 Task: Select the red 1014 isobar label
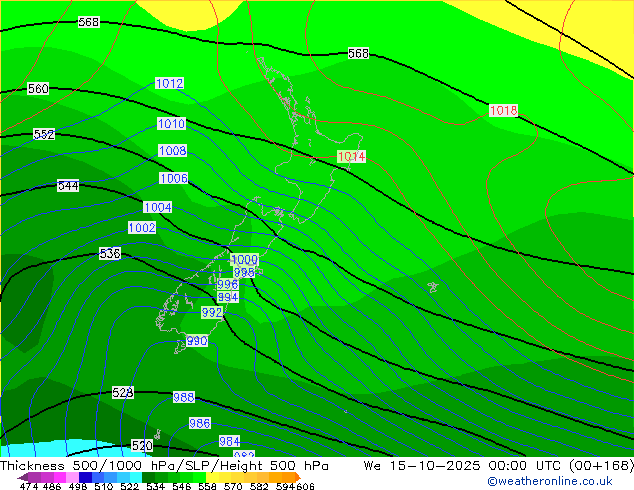pyautogui.click(x=352, y=156)
